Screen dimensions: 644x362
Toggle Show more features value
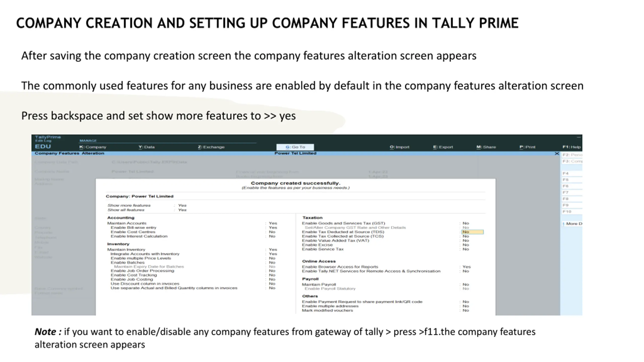pos(182,205)
